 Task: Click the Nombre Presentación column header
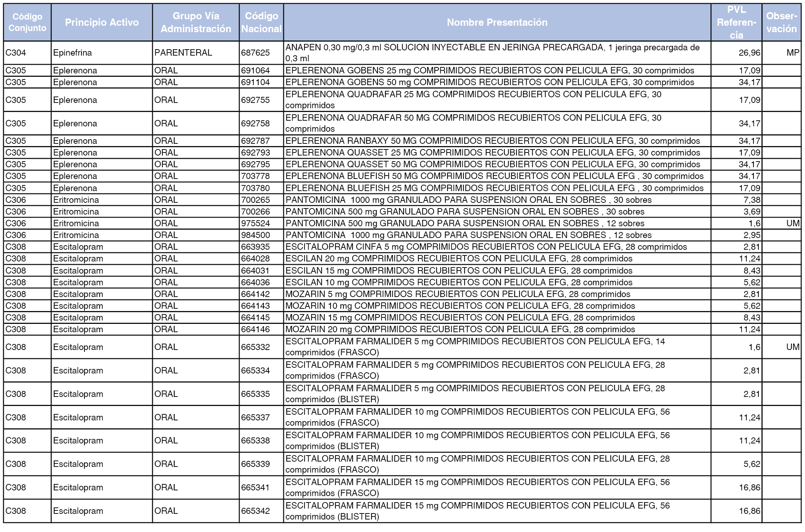(497, 22)
